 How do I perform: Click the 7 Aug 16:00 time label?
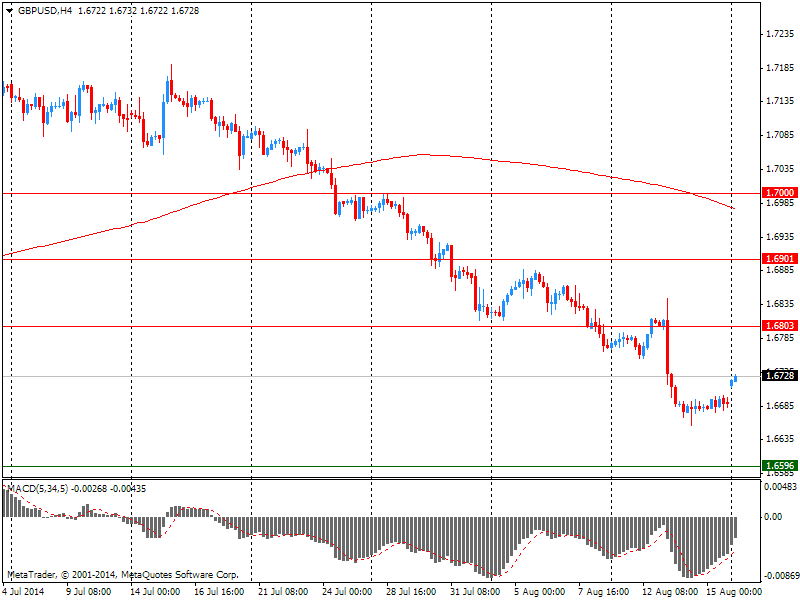point(604,592)
